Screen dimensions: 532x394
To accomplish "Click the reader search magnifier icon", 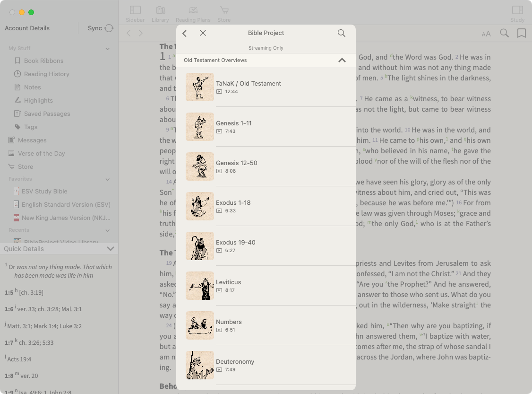I will 505,33.
